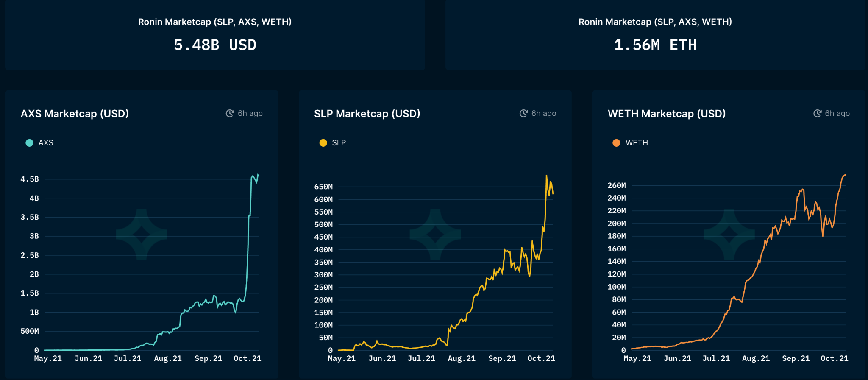Select the WETH Marketcap (USD) chart title
868x380 pixels.
667,114
